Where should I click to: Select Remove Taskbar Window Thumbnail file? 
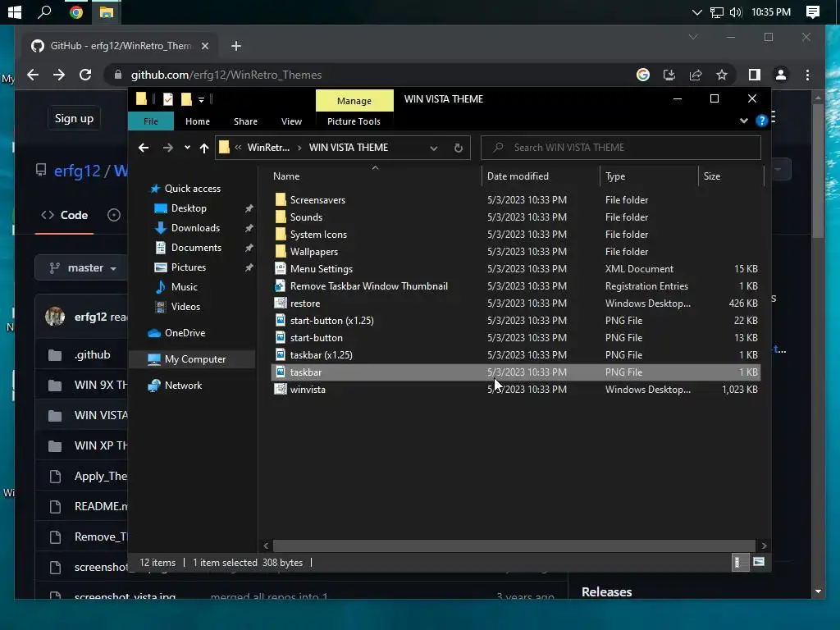(x=368, y=286)
